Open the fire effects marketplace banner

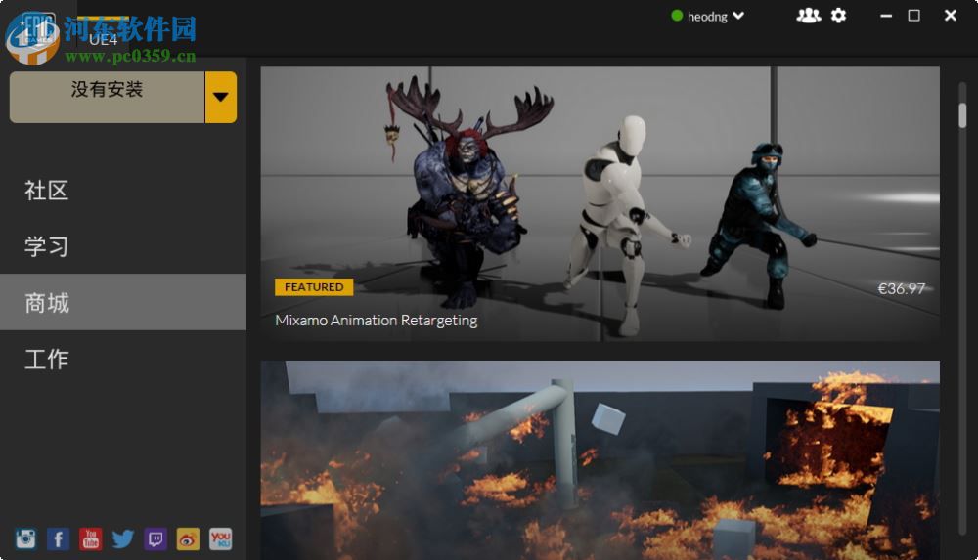600,460
